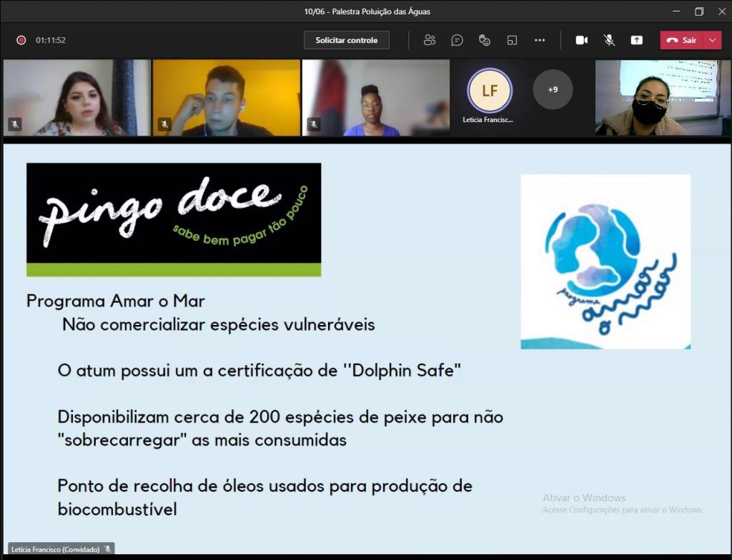The height and width of the screenshot is (560, 732).
Task: Share your screen content
Action: tap(637, 40)
